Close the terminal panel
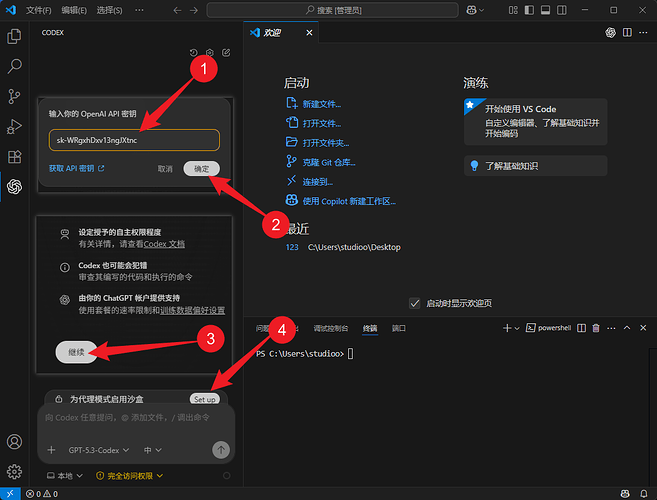The image size is (657, 500). (643, 328)
